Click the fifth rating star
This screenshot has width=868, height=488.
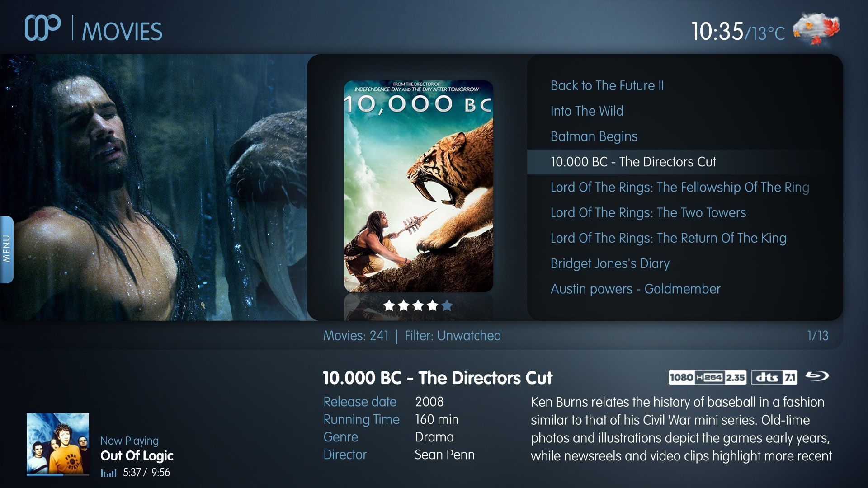click(x=447, y=306)
